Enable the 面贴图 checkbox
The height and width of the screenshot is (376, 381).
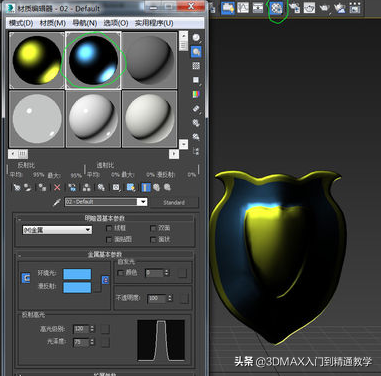[109, 239]
